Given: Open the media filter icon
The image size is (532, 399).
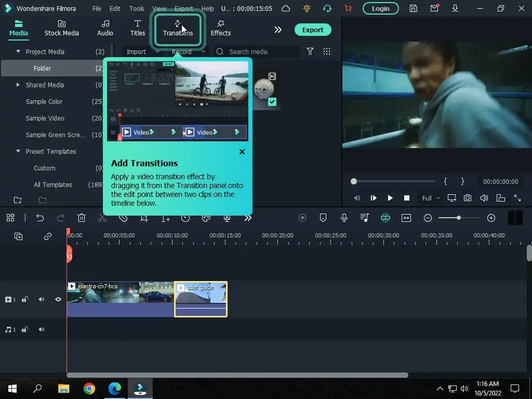Looking at the screenshot, I should point(310,51).
